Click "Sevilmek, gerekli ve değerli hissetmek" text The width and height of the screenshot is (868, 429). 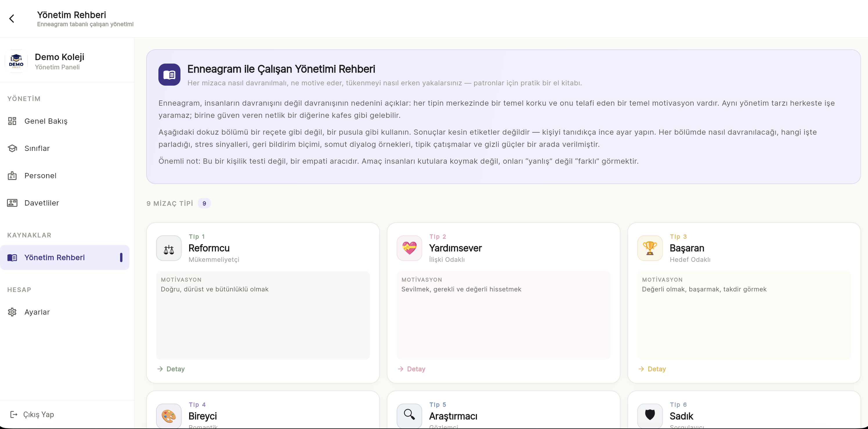tap(461, 289)
